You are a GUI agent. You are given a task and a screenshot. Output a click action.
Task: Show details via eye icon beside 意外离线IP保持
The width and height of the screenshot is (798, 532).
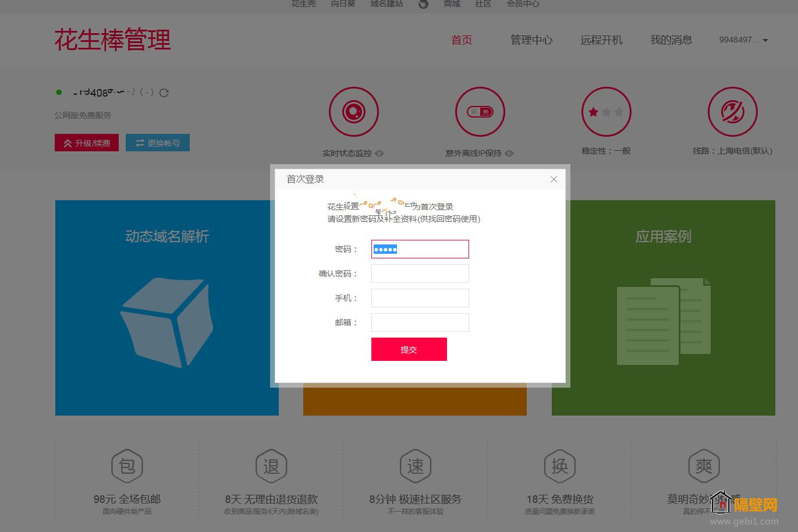click(x=509, y=153)
